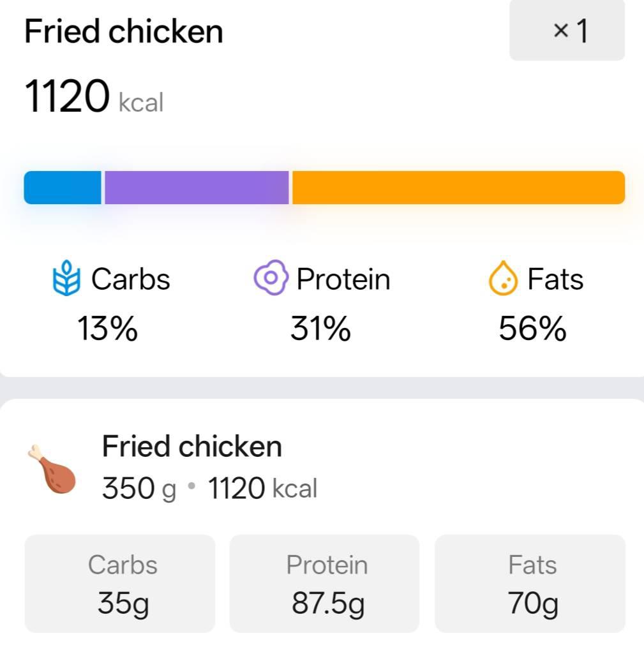644x645 pixels.
Task: Select the orange fats bar segment
Action: (x=458, y=188)
